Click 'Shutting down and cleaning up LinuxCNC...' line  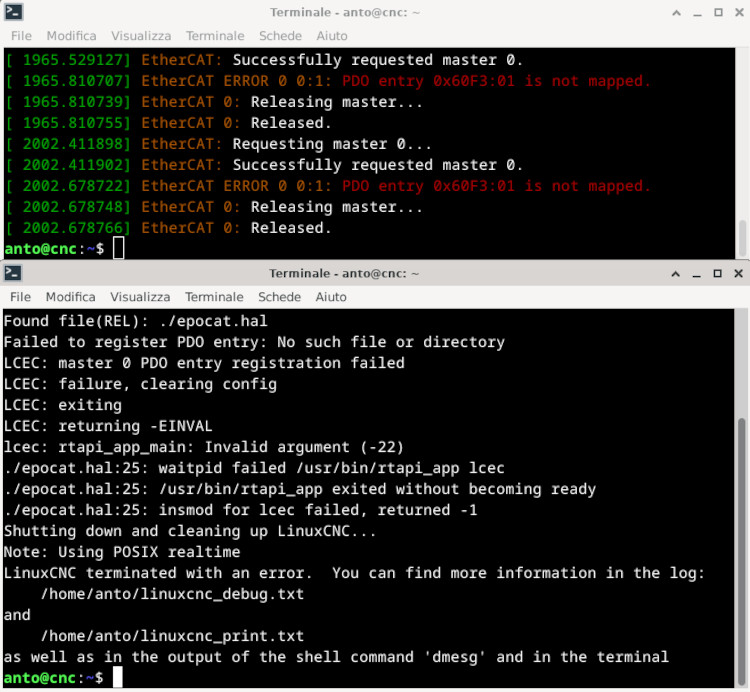(190, 531)
